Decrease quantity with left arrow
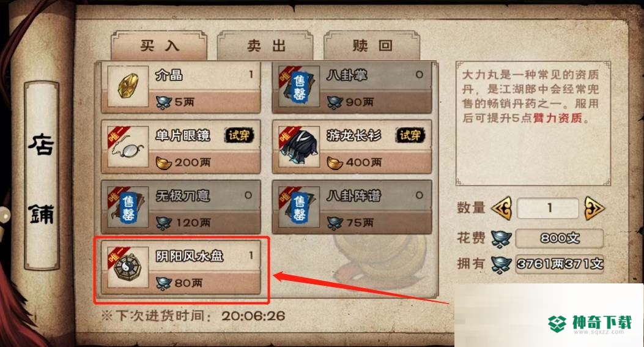The height and width of the screenshot is (347, 644). coord(502,209)
